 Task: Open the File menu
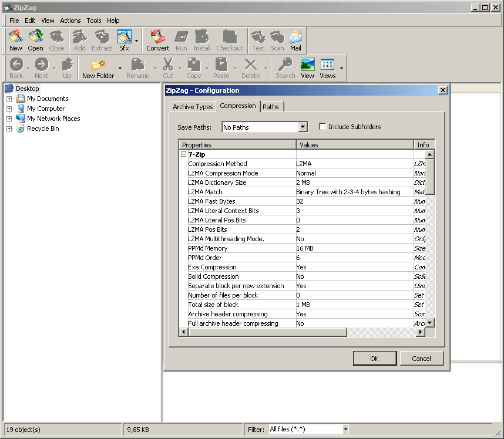click(14, 21)
